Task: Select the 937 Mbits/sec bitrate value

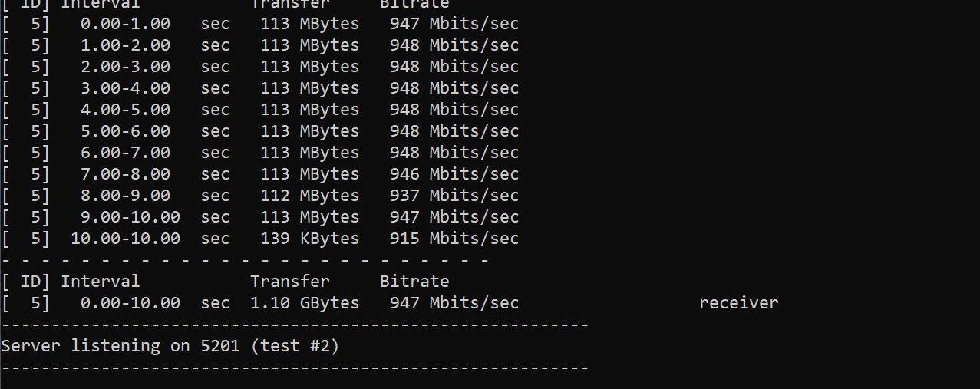Action: click(x=454, y=195)
